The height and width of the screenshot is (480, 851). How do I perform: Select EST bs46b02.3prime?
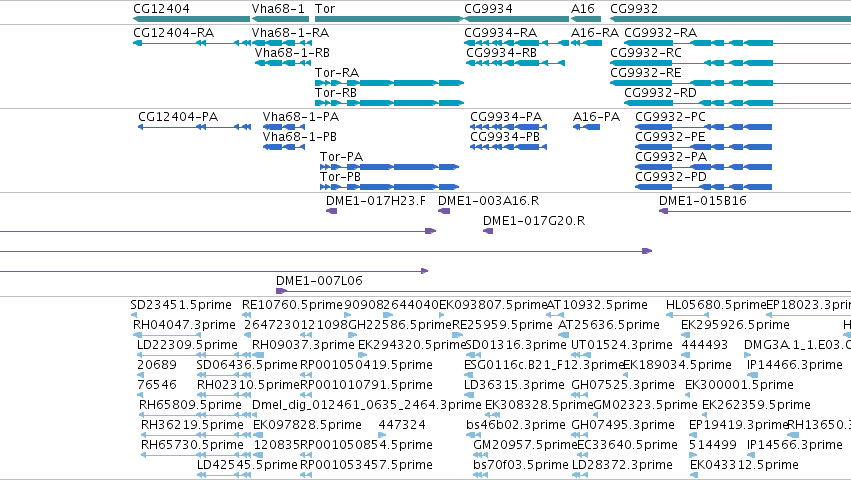tap(516, 425)
